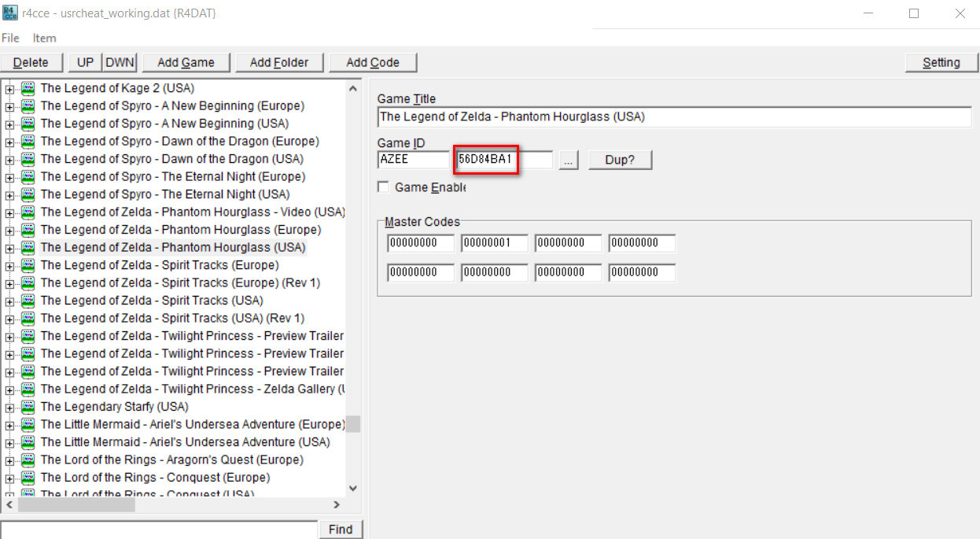Screen dimensions: 980x539
Task: Click the r4cce app icon in title bar
Action: (11, 13)
